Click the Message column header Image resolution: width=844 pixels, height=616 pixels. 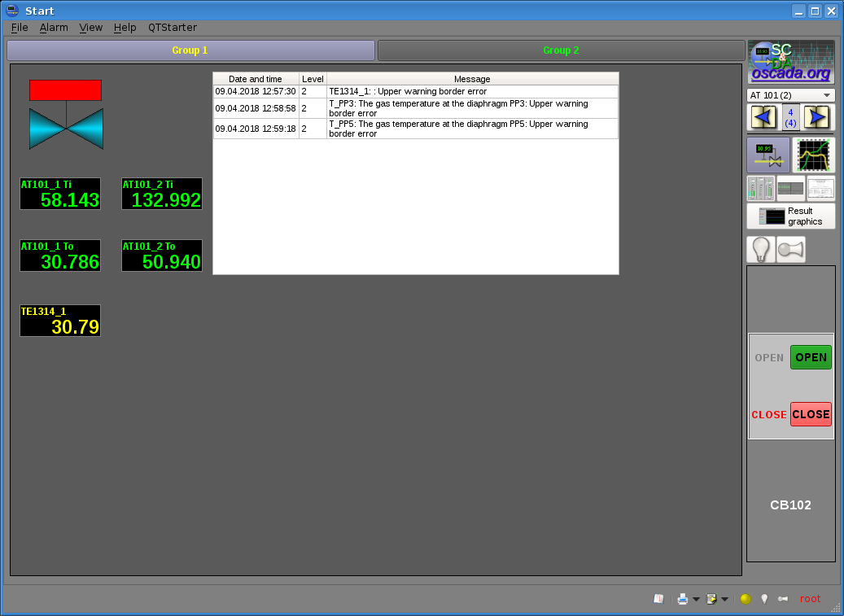(472, 79)
